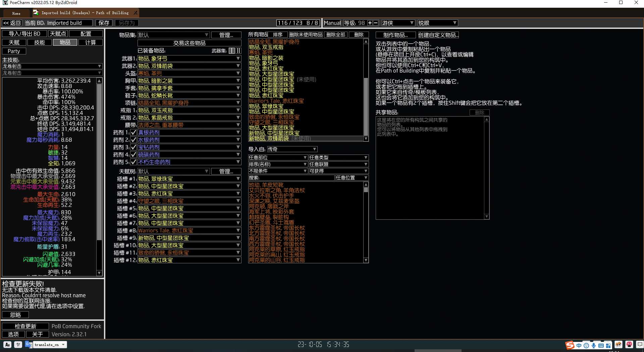Select weapon set I icon
Screen dimensions: 644x352
click(x=232, y=51)
